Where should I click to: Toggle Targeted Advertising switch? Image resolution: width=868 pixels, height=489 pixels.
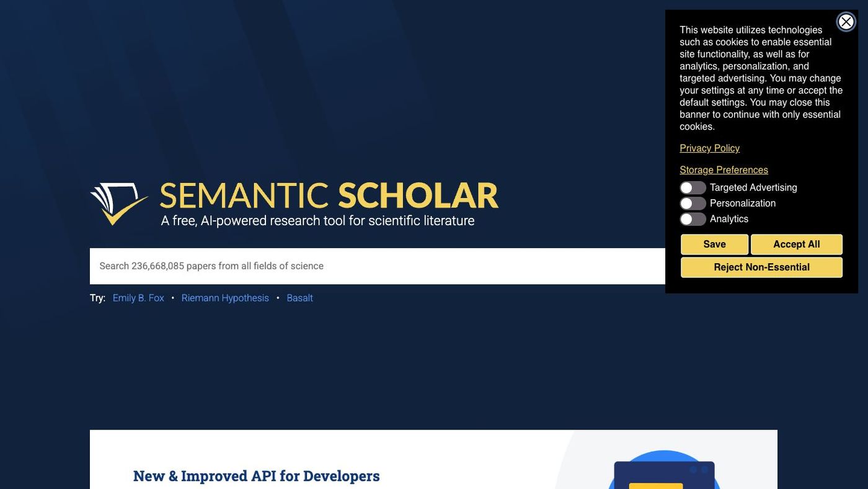click(x=693, y=187)
